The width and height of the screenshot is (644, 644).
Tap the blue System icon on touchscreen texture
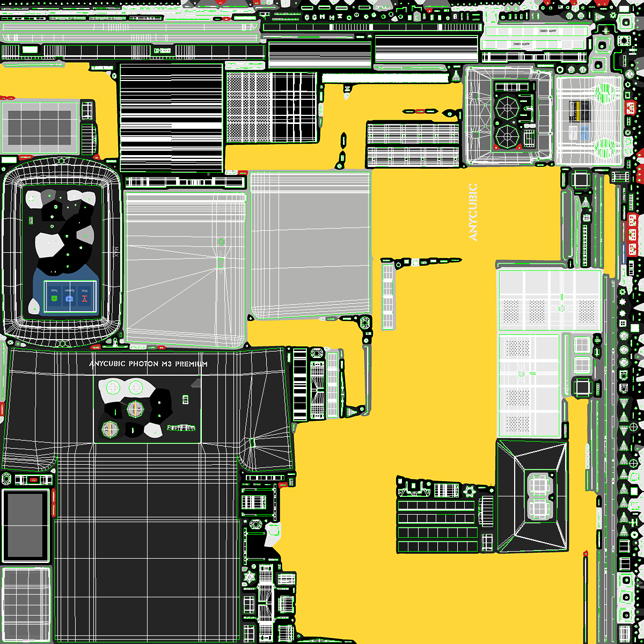(x=69, y=297)
